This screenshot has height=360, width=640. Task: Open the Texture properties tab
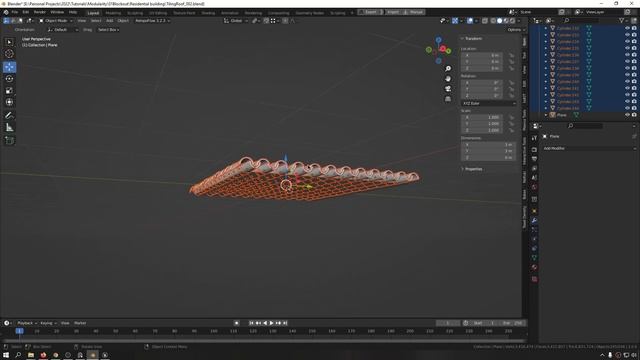tap(534, 279)
